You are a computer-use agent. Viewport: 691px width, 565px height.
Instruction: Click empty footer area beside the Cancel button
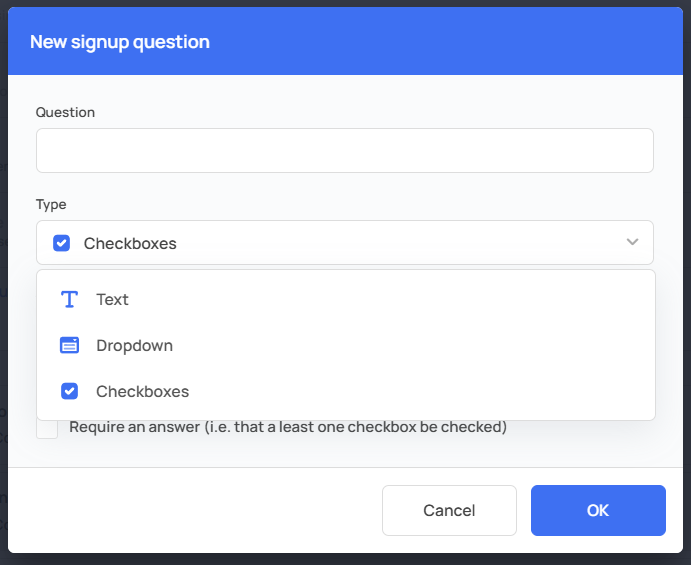[x=194, y=510]
